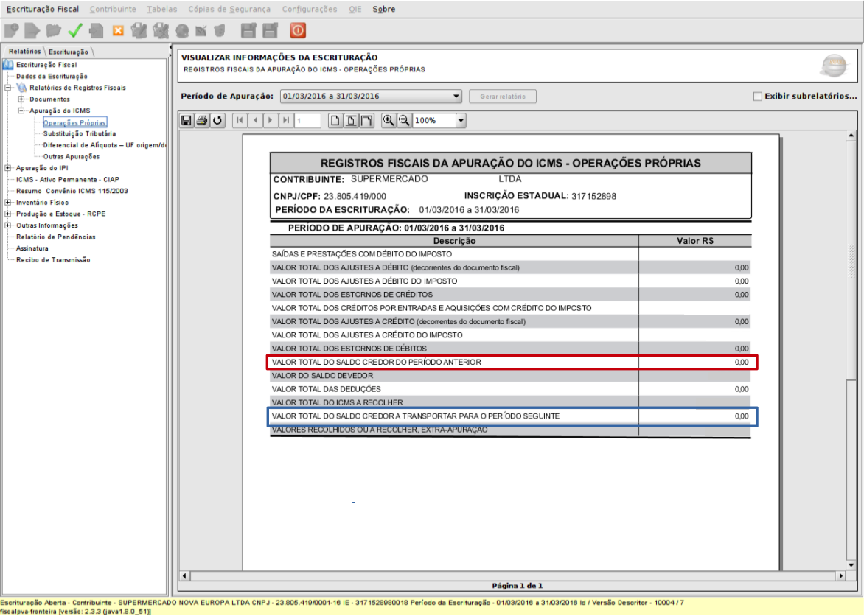The image size is (864, 616).
Task: Expand the Apuração do IPI node
Action: tap(8, 168)
